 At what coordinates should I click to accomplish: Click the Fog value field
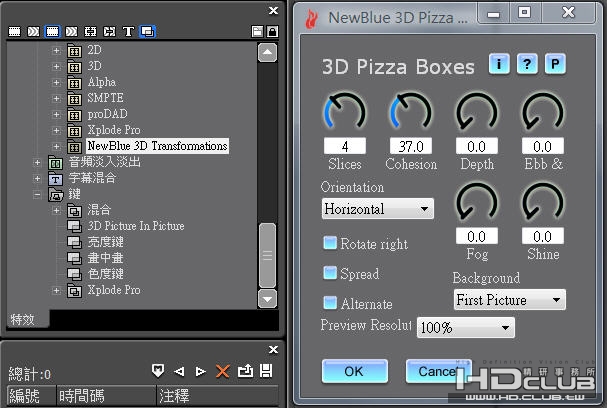tap(477, 236)
